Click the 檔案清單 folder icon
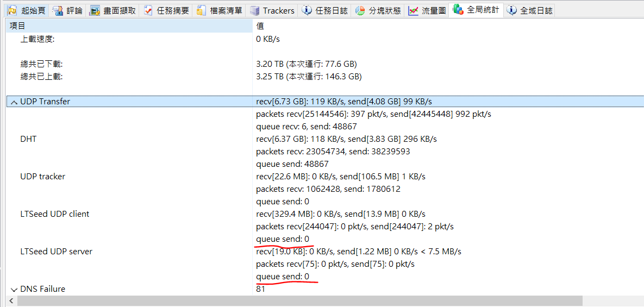Screen dimensions: 644x307 pos(201,10)
